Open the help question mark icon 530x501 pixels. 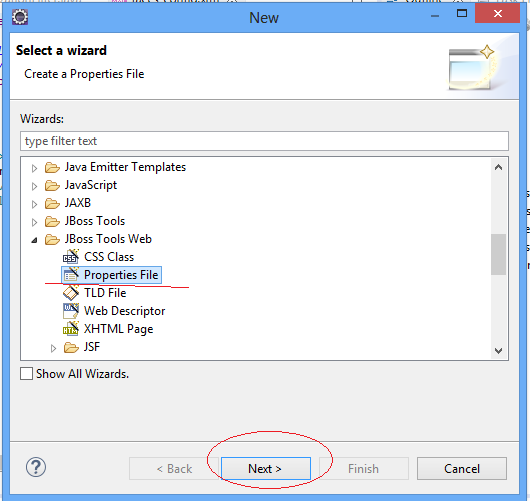click(36, 467)
